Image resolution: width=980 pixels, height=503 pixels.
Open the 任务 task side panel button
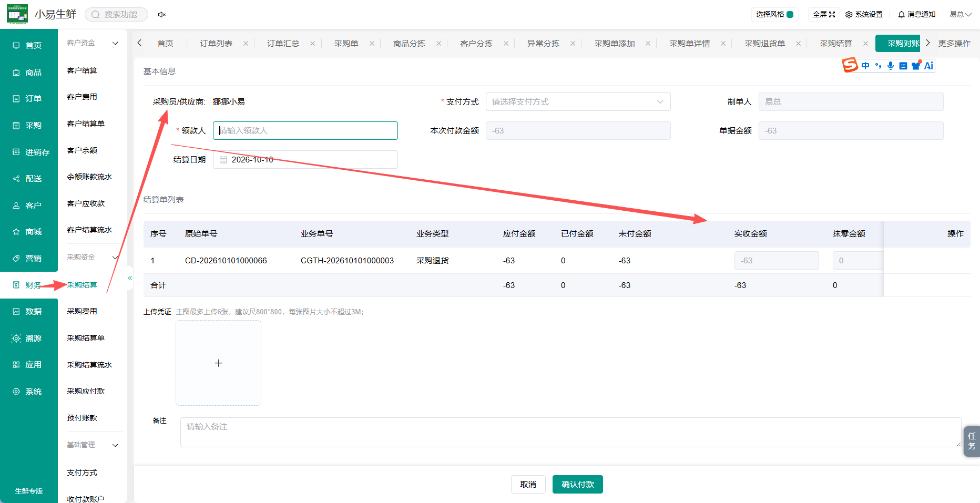pos(972,441)
